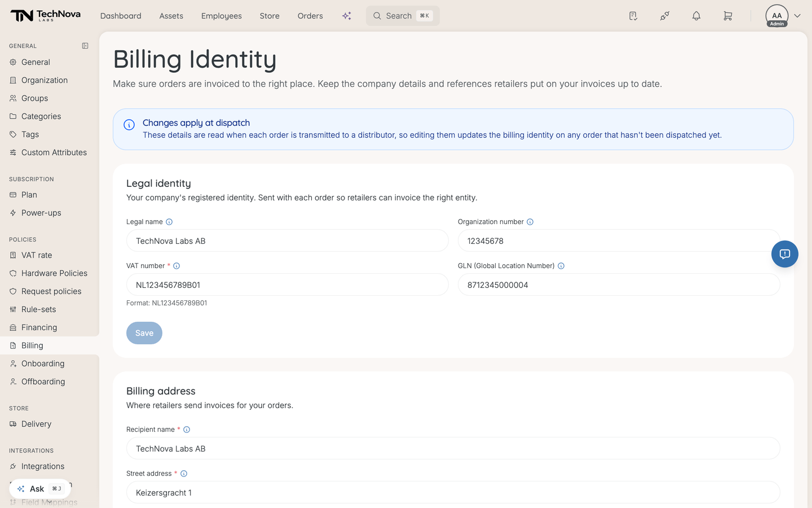Click the VAT number info icon
This screenshot has height=508, width=812.
[x=176, y=266]
